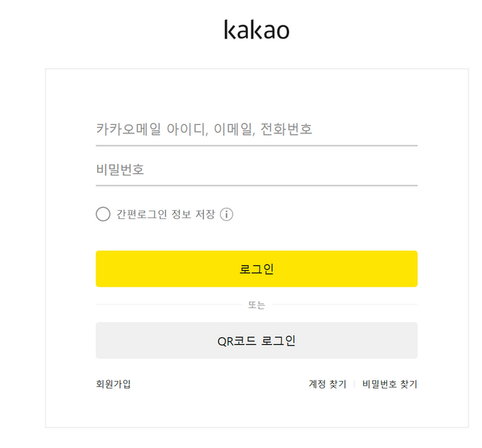The width and height of the screenshot is (482, 448).
Task: Select the login card's empty white area
Action: click(x=257, y=92)
